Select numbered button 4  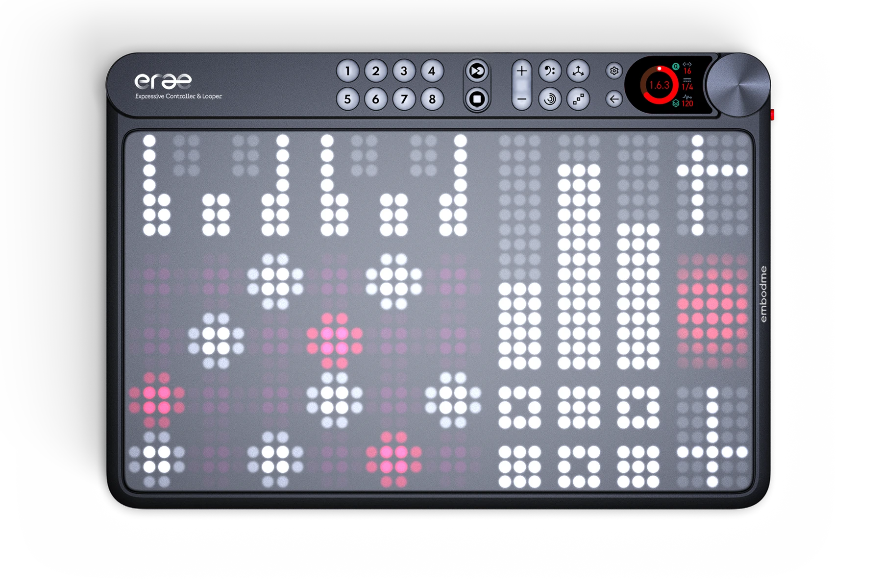click(432, 72)
